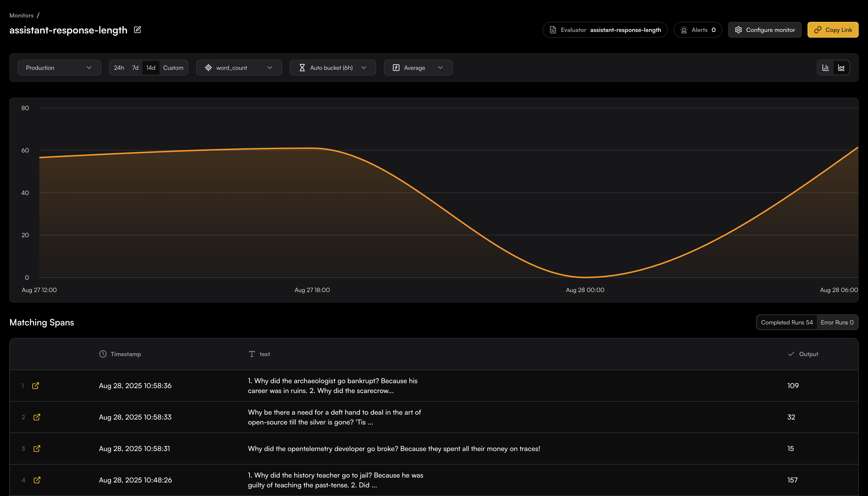Go to Monitors breadcrumb link

point(21,15)
